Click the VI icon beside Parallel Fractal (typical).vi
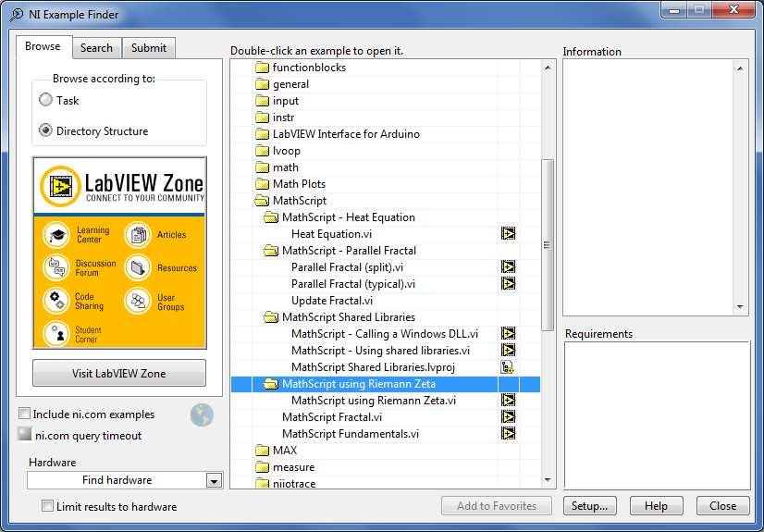764x532 pixels. coord(508,283)
